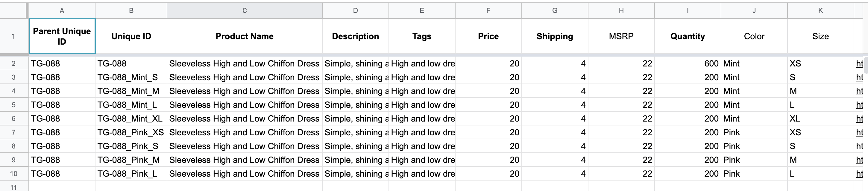Select column F header
This screenshot has width=868, height=191.
click(x=488, y=10)
